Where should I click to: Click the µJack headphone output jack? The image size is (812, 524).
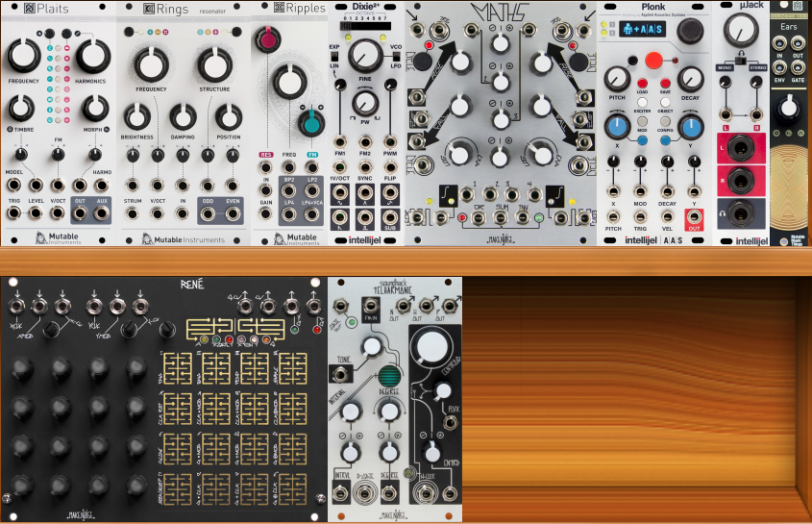tap(740, 213)
